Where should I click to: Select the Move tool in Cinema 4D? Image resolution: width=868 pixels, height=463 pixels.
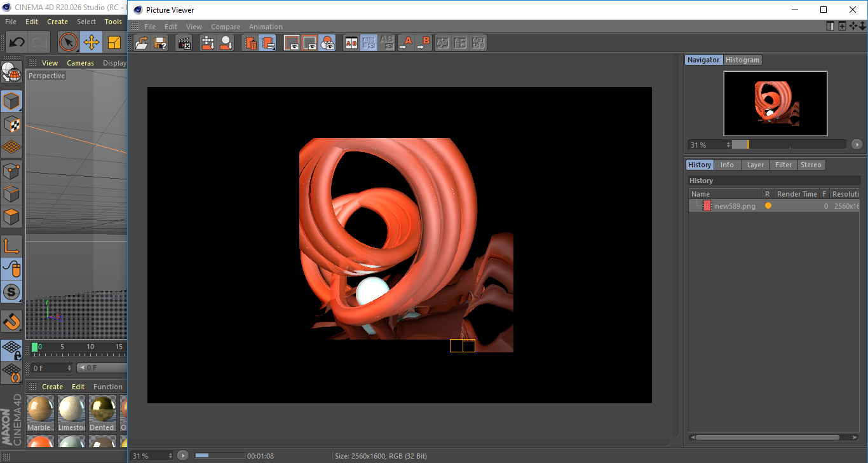[x=92, y=43]
